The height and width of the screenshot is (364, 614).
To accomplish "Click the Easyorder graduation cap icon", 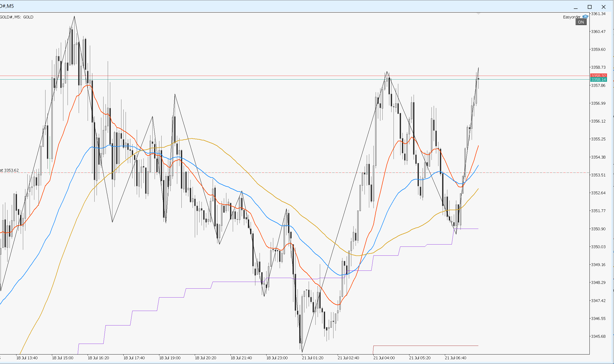I will click(586, 17).
